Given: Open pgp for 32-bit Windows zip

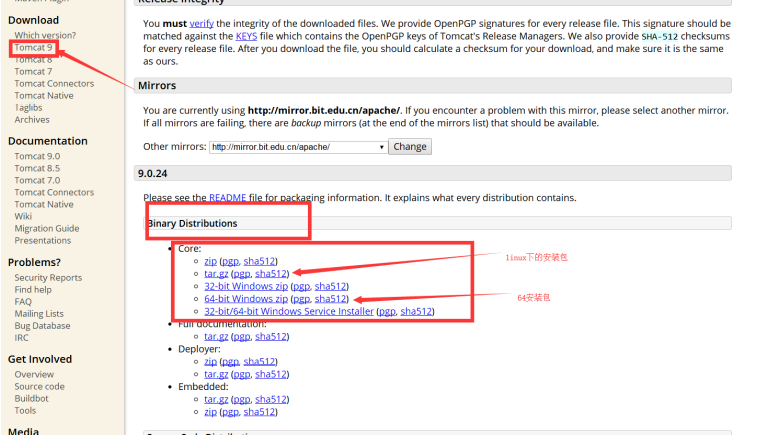Looking at the screenshot, I should click(301, 286).
